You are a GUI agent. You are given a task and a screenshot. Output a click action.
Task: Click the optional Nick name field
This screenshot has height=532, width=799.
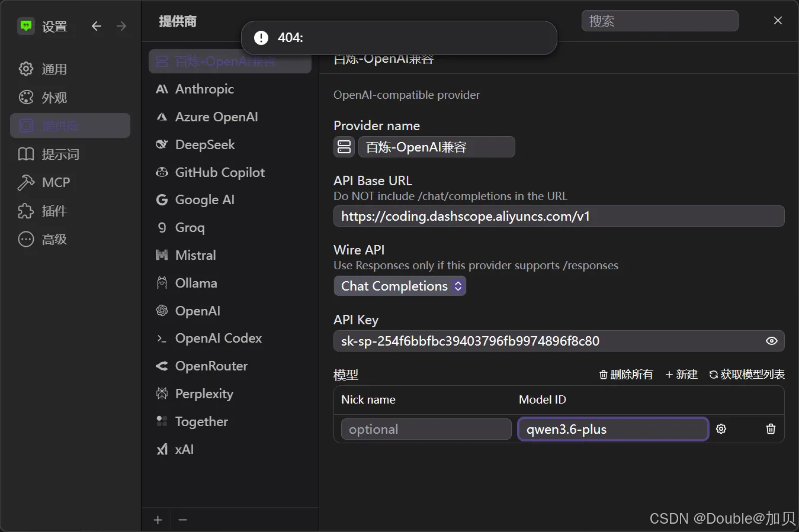426,429
